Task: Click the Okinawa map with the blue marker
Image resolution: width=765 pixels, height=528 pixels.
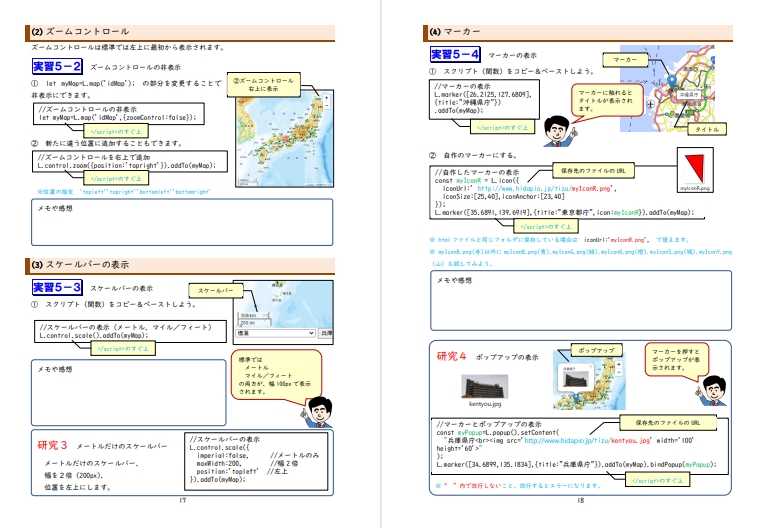Action: pyautogui.click(x=667, y=88)
